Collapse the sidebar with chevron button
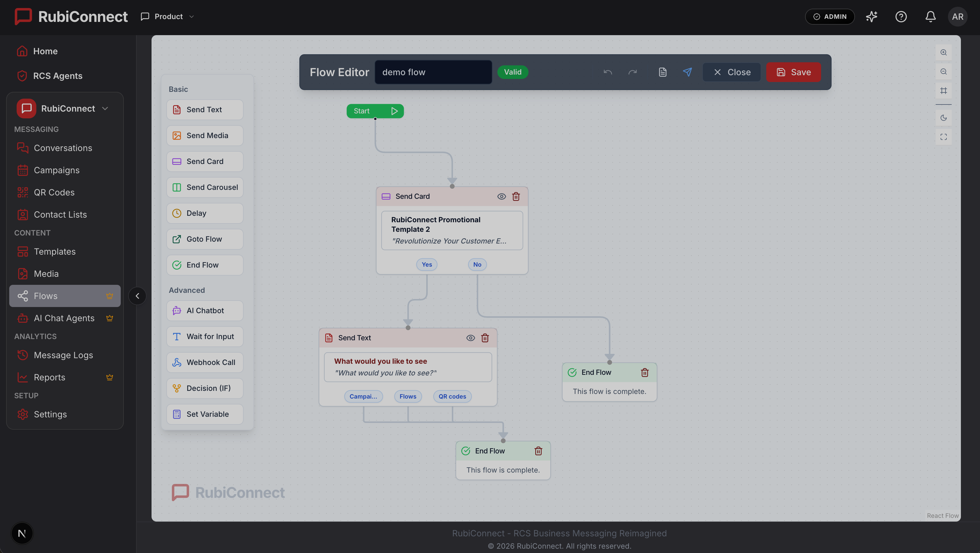Viewport: 980px width, 553px height. (x=137, y=296)
